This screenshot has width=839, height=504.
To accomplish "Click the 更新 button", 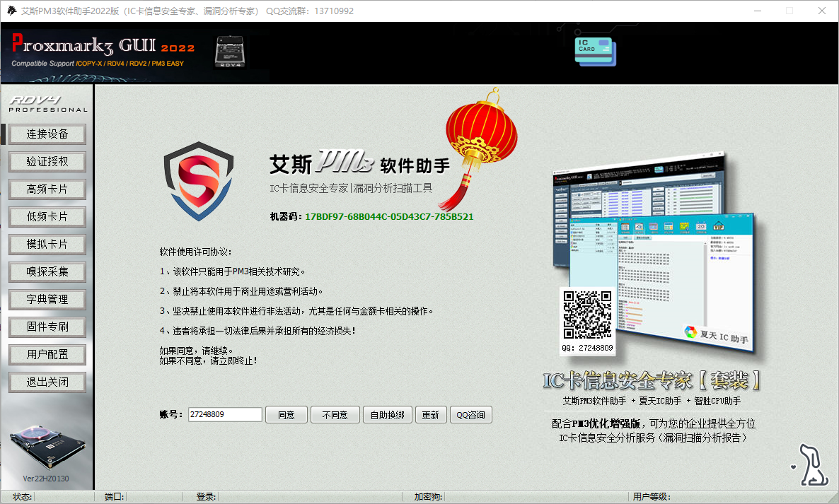I will (x=431, y=415).
